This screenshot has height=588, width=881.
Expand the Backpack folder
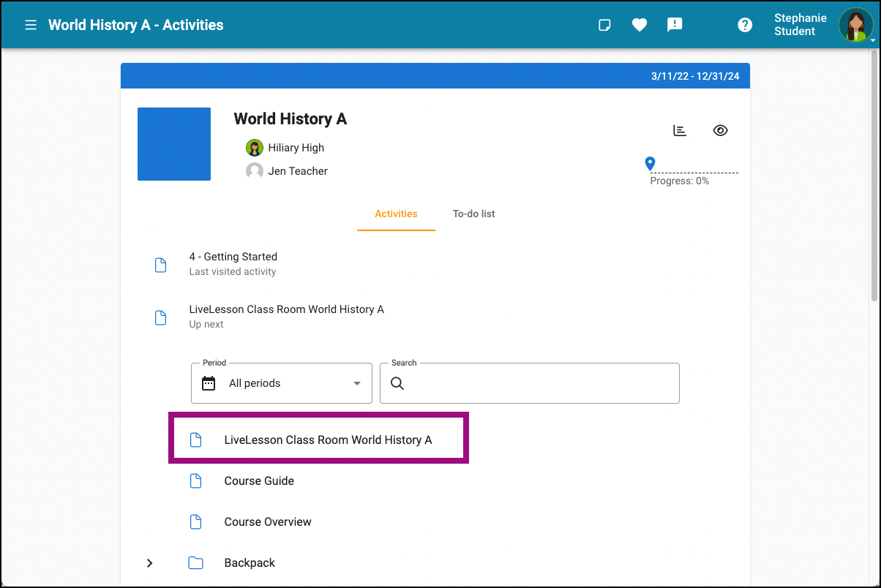tap(149, 562)
